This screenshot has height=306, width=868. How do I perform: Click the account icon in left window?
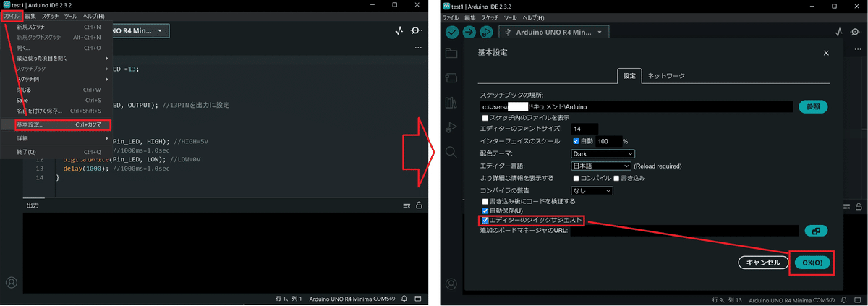coord(11,282)
